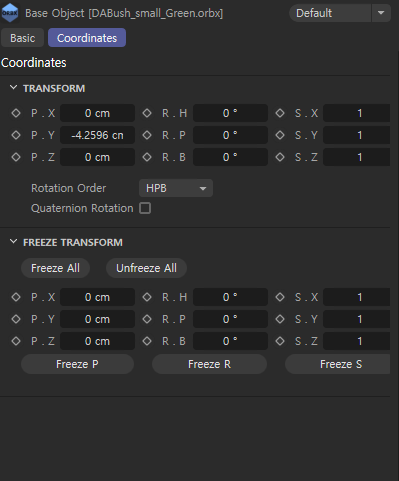This screenshot has height=481, width=399.
Task: Enable the Quaternion Rotation checkbox
Action: [145, 208]
